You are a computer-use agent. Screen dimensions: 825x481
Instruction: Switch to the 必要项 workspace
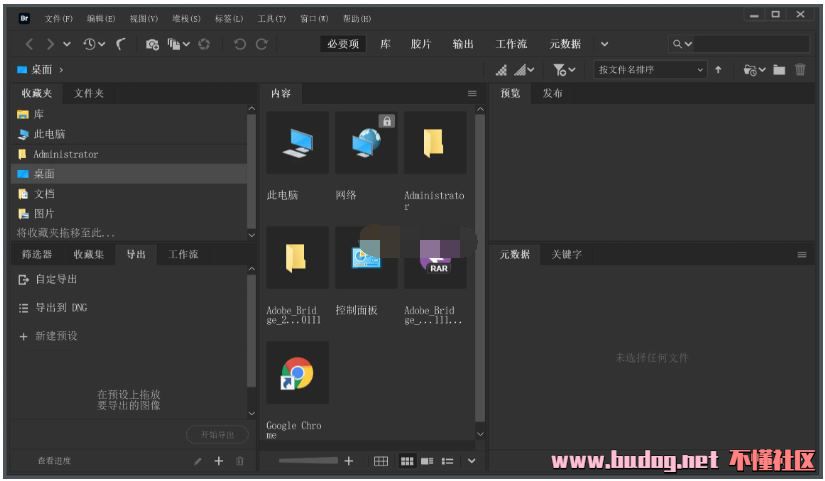(343, 44)
